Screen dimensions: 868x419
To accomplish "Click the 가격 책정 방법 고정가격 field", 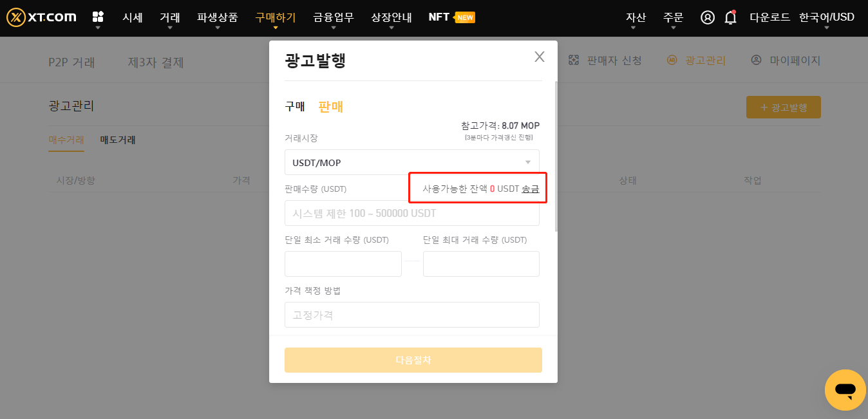I will [412, 315].
